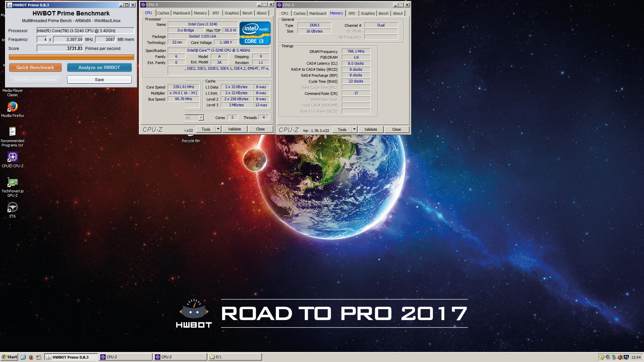Click third quick launch icon in taskbar
644x362 pixels.
(x=39, y=357)
